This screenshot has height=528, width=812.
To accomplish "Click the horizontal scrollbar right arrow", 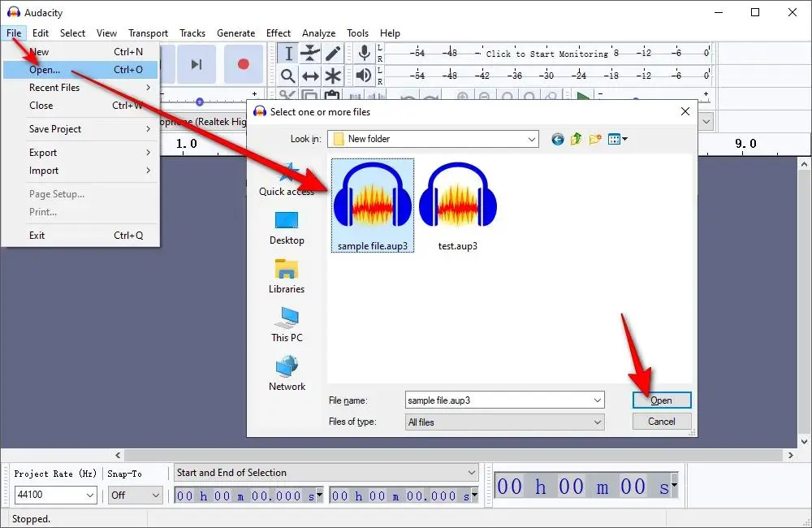I will 790,455.
